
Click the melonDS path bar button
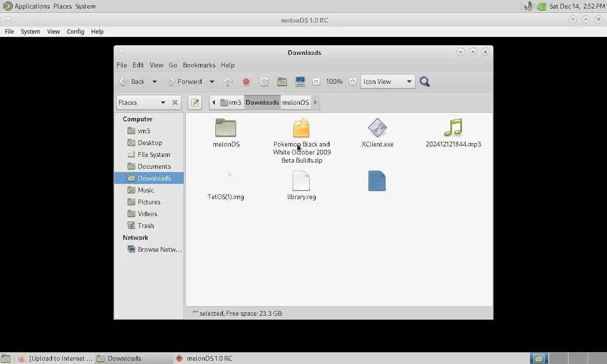(295, 102)
